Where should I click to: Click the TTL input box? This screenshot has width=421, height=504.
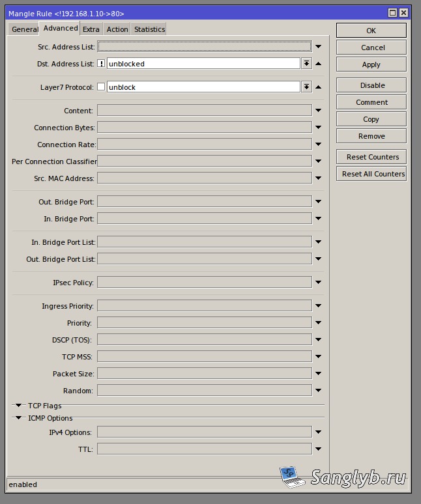(205, 449)
